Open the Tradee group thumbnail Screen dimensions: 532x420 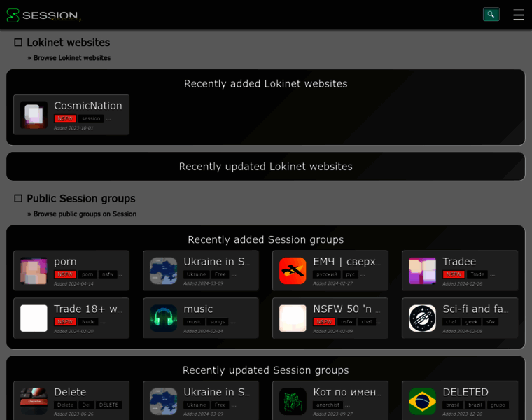[x=422, y=271]
